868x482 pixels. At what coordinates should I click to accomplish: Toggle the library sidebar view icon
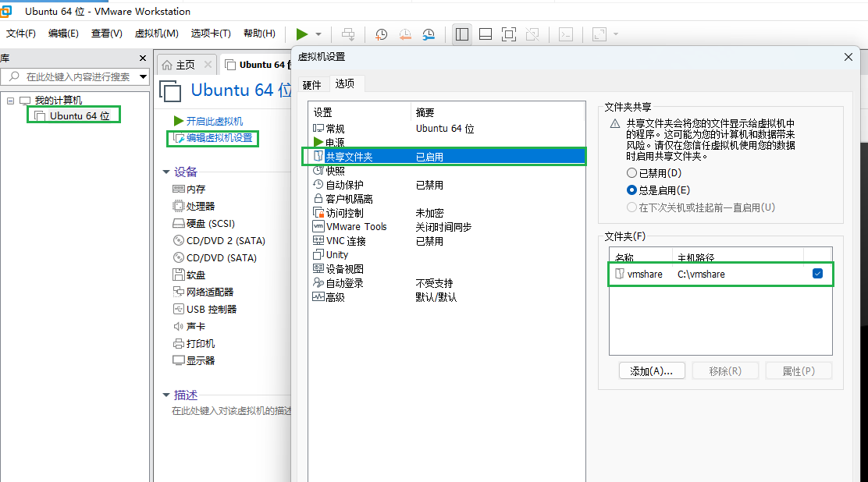(461, 34)
